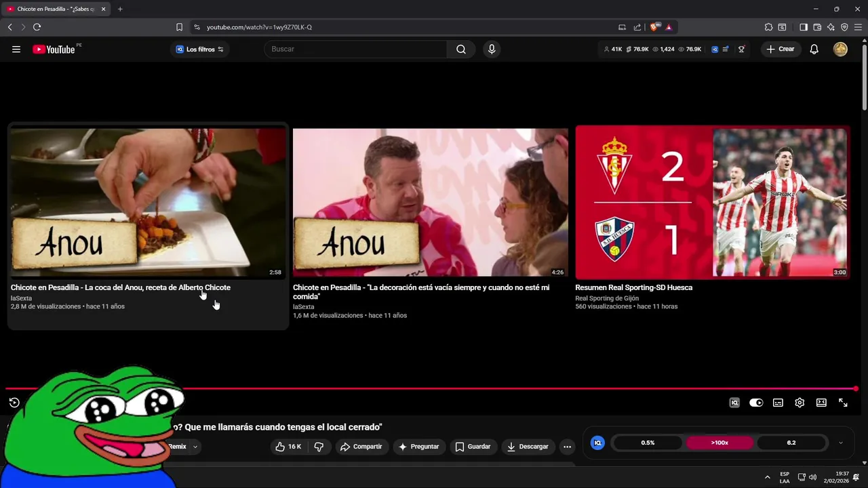The width and height of the screenshot is (868, 488).
Task: Show hidden system tray icons
Action: 767,477
